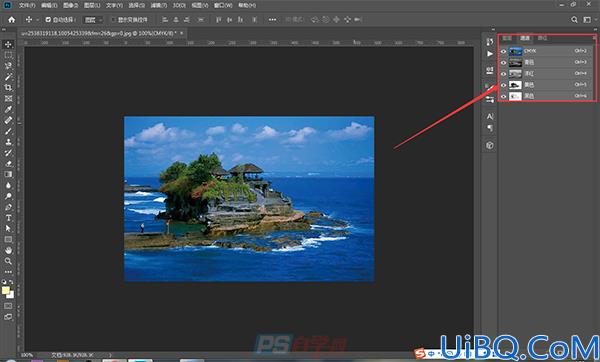Image resolution: width=600 pixels, height=362 pixels.
Task: Select the Crop tool
Action: pyautogui.click(x=8, y=88)
